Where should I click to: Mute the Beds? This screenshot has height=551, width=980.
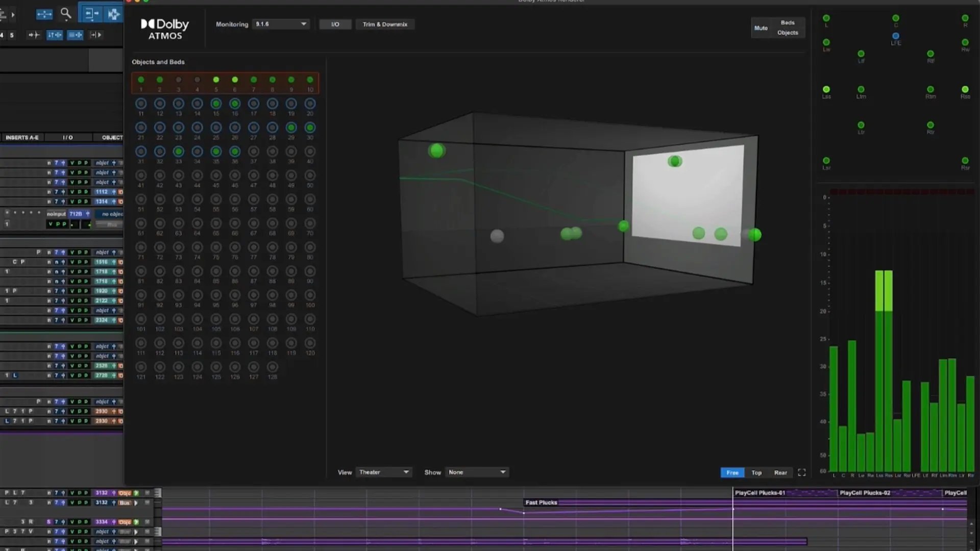pyautogui.click(x=788, y=22)
